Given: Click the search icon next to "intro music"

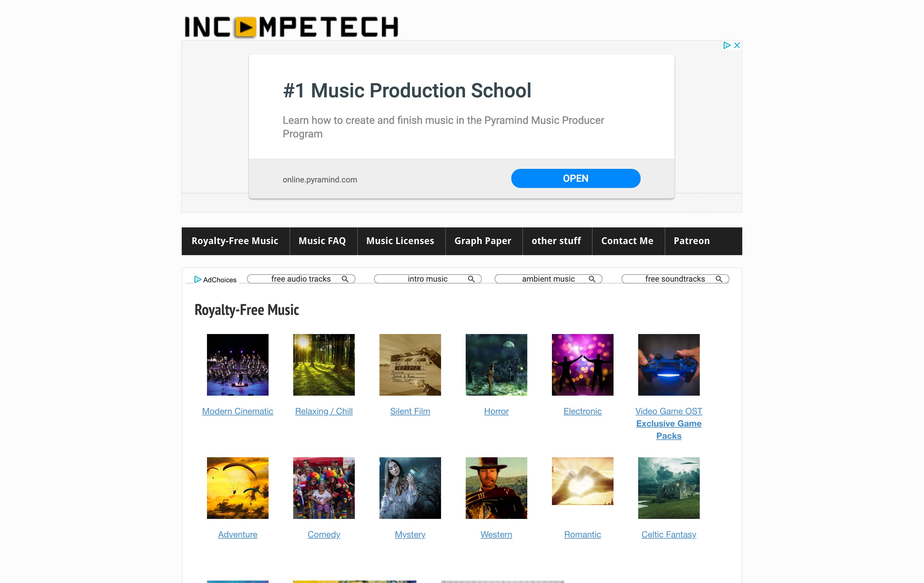Looking at the screenshot, I should [x=472, y=279].
